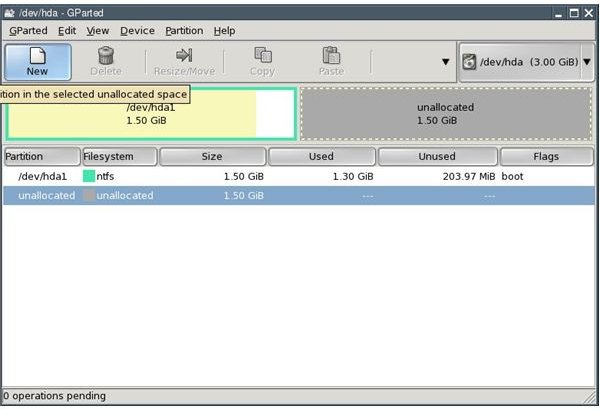
Task: Sort by the Unused column header
Action: [x=437, y=156]
